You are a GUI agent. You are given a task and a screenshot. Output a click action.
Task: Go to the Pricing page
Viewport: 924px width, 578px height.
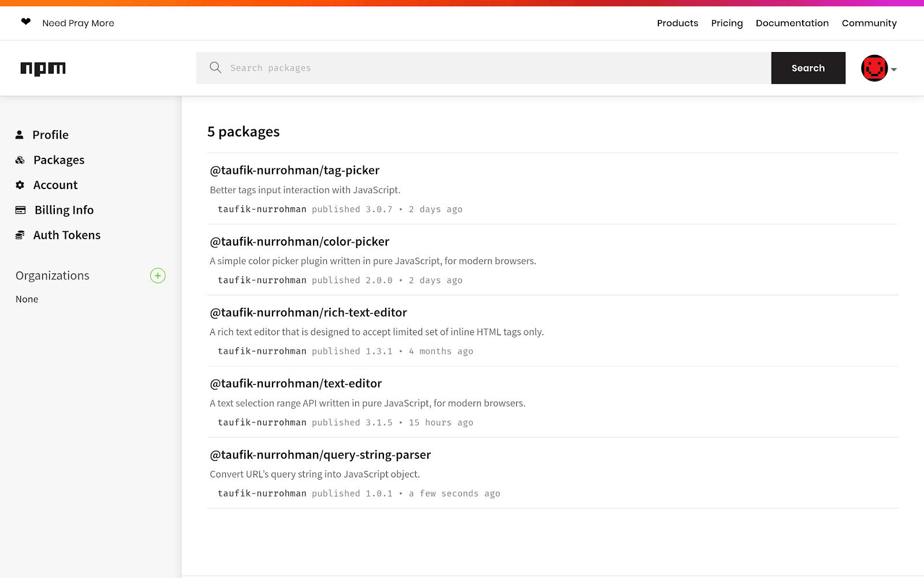tap(727, 23)
